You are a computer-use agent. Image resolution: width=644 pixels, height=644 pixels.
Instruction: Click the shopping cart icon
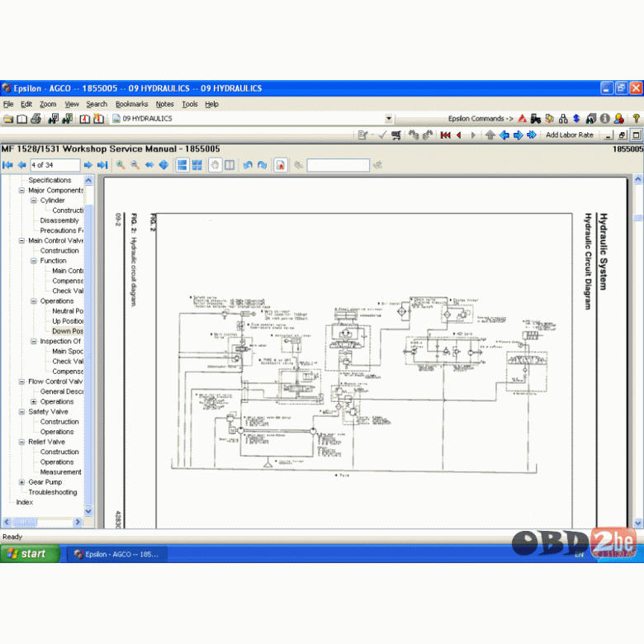tap(396, 135)
